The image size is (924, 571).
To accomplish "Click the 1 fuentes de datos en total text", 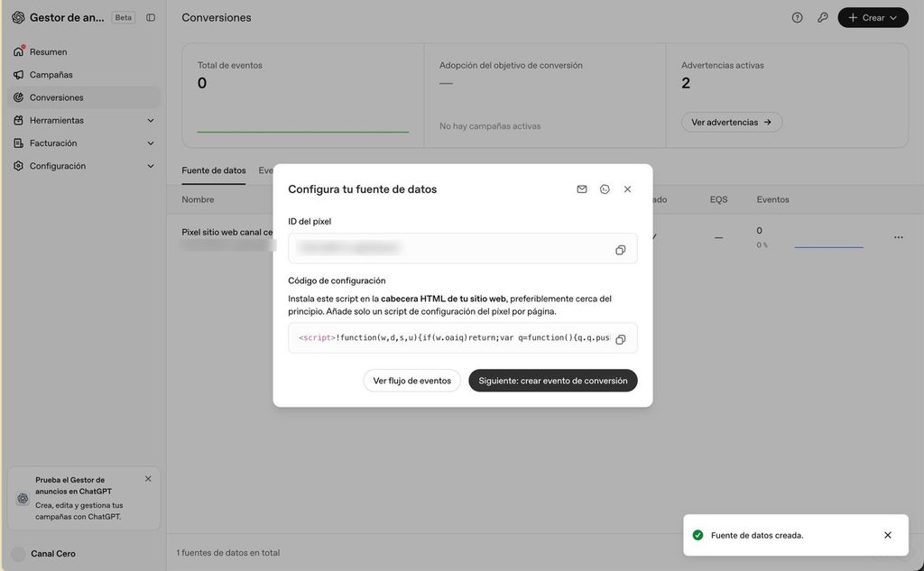I will coord(228,553).
